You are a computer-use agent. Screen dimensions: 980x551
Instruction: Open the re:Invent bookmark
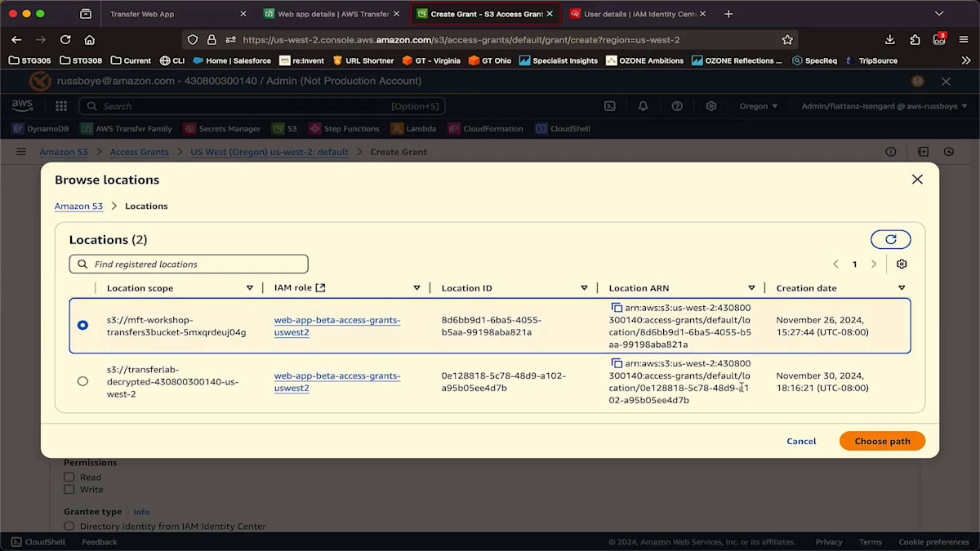pyautogui.click(x=302, y=60)
